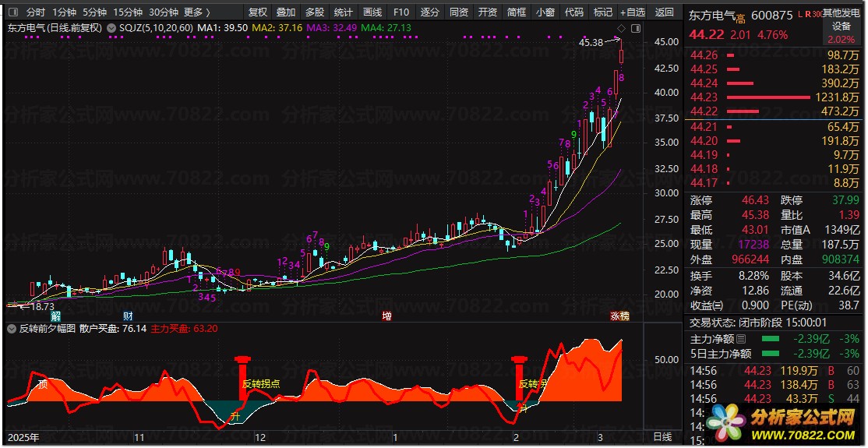Image resolution: width=868 pixels, height=448 pixels.
Task: Click the 涨榜 marker at chart bottom
Action: (621, 316)
